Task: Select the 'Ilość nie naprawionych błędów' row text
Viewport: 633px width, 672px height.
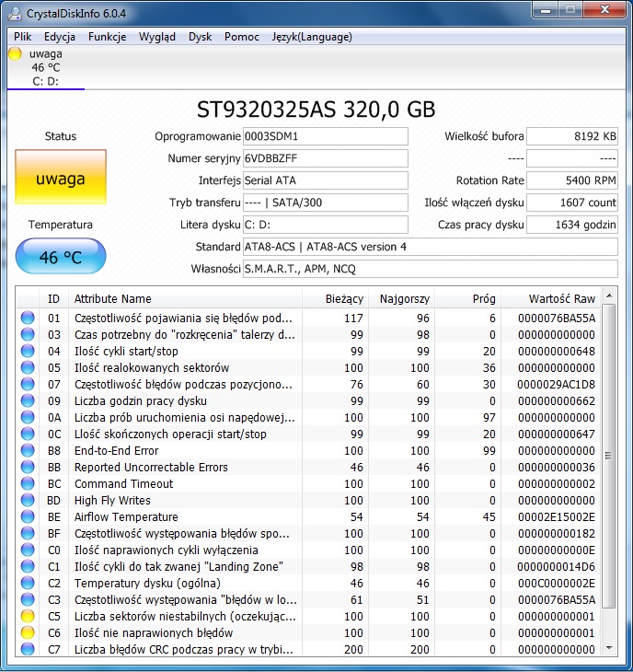Action: (154, 632)
